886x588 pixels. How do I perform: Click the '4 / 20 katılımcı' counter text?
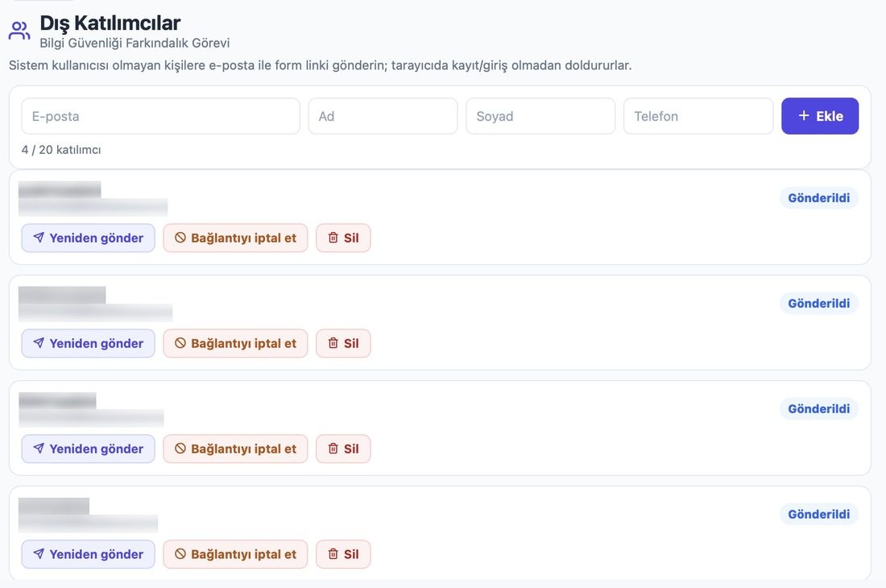pyautogui.click(x=61, y=150)
